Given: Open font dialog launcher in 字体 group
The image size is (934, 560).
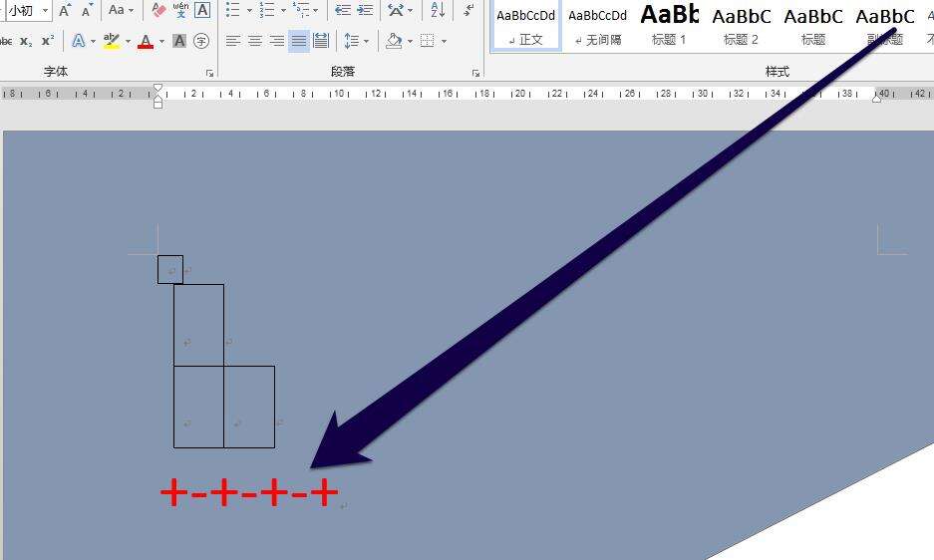Looking at the screenshot, I should (x=209, y=73).
